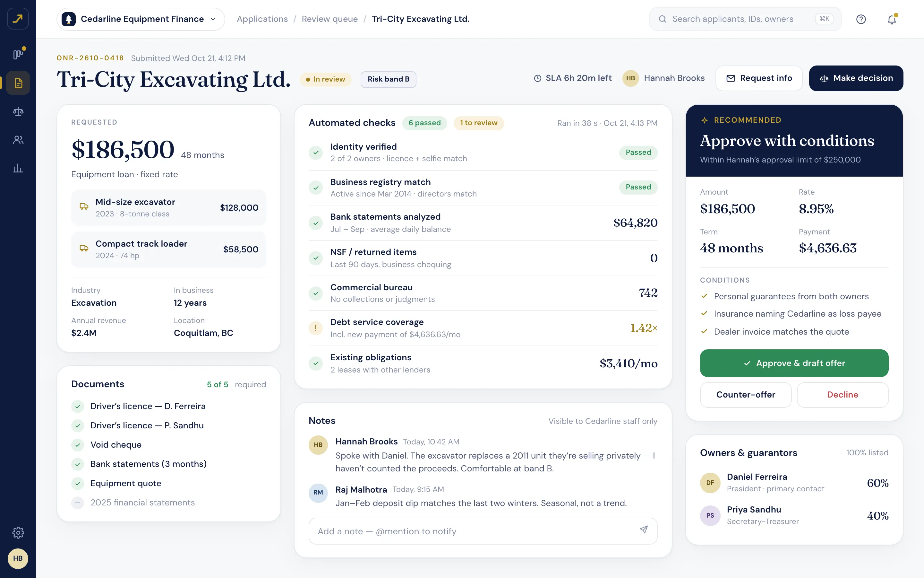Click the Make decision button
Viewport: 924px width, 578px height.
coord(856,78)
